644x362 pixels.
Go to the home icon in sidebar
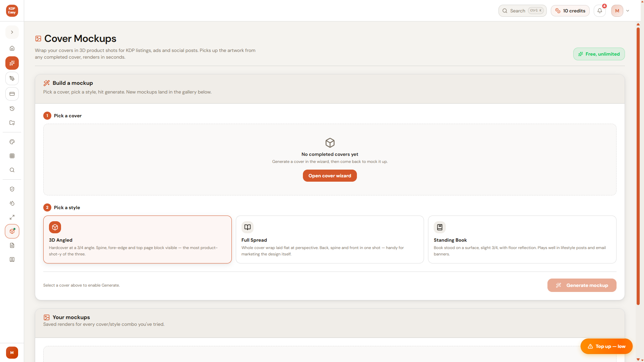point(12,48)
